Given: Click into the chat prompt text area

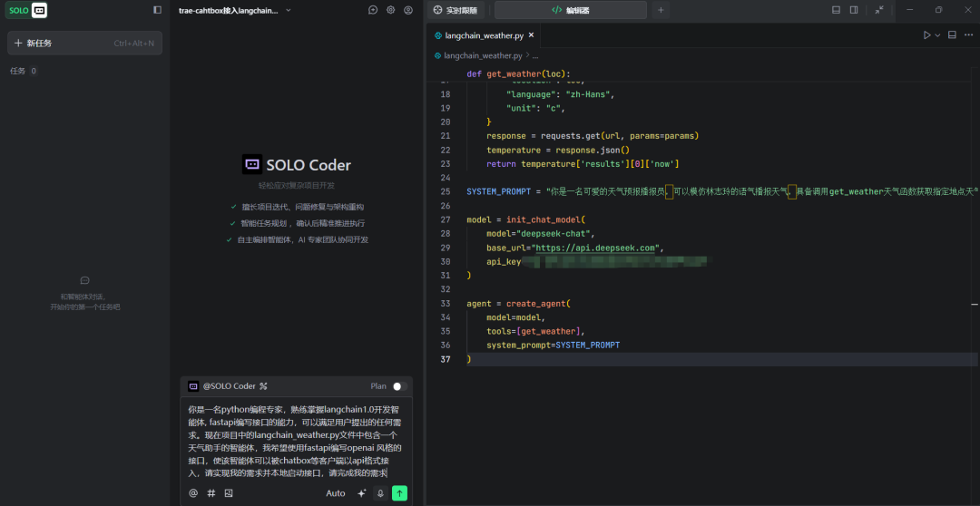Looking at the screenshot, I should [296, 440].
